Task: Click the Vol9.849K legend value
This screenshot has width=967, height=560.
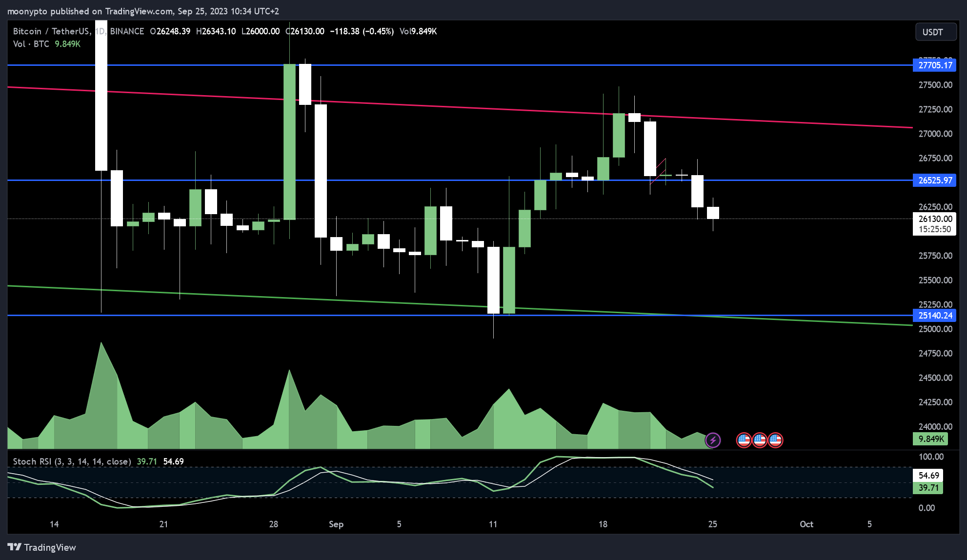Action: 418,31
